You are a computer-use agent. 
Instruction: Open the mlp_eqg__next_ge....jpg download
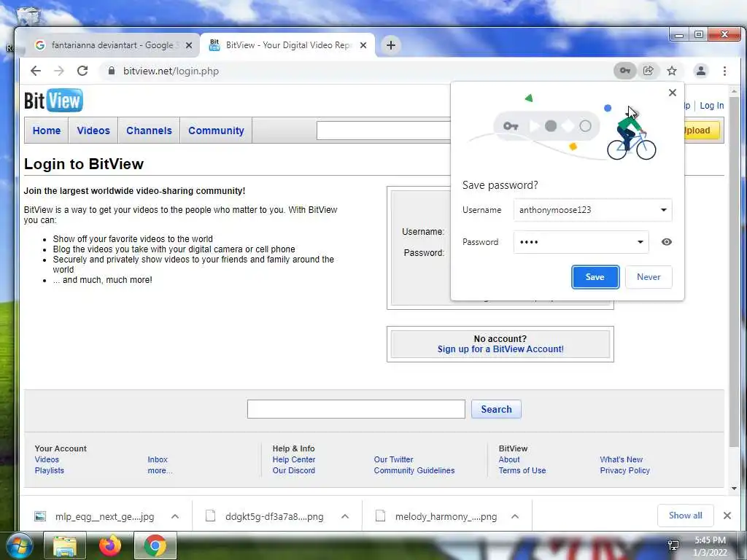coord(96,517)
